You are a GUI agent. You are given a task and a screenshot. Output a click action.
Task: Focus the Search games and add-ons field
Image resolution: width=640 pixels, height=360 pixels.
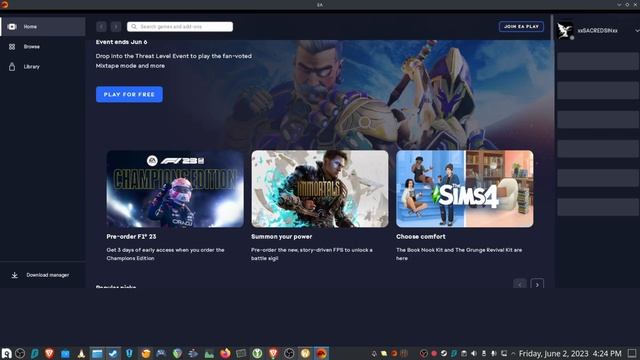coord(180,27)
